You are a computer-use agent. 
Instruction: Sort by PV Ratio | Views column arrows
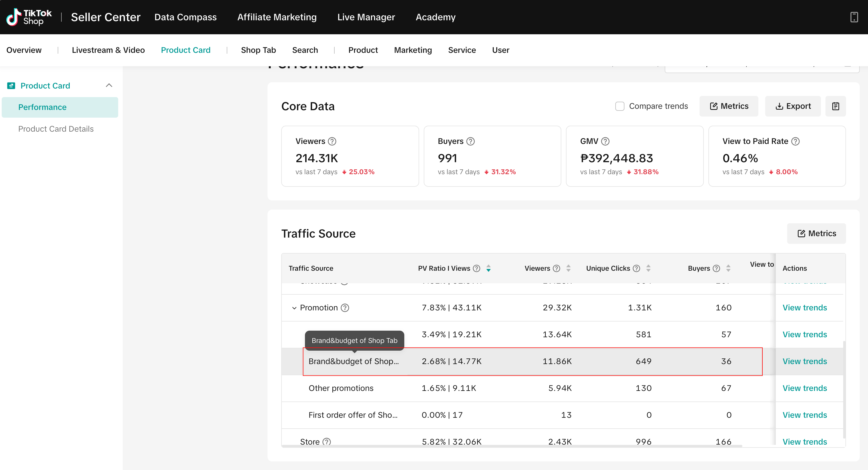click(x=488, y=268)
